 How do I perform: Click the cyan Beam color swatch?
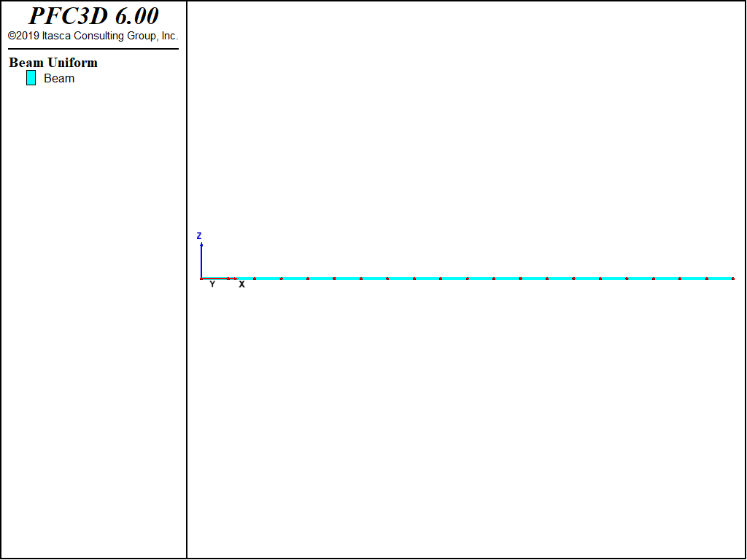[31, 77]
